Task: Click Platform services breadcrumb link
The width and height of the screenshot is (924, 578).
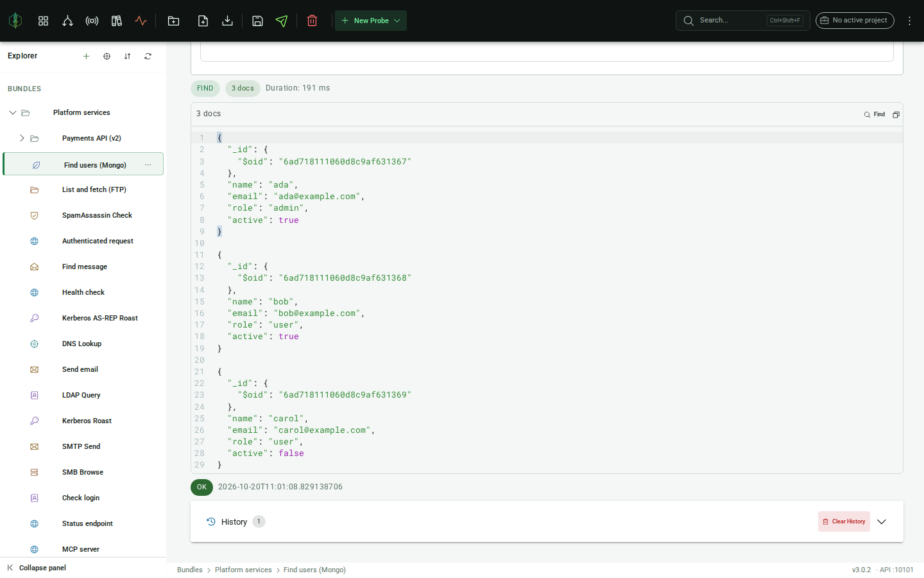Action: pos(243,570)
